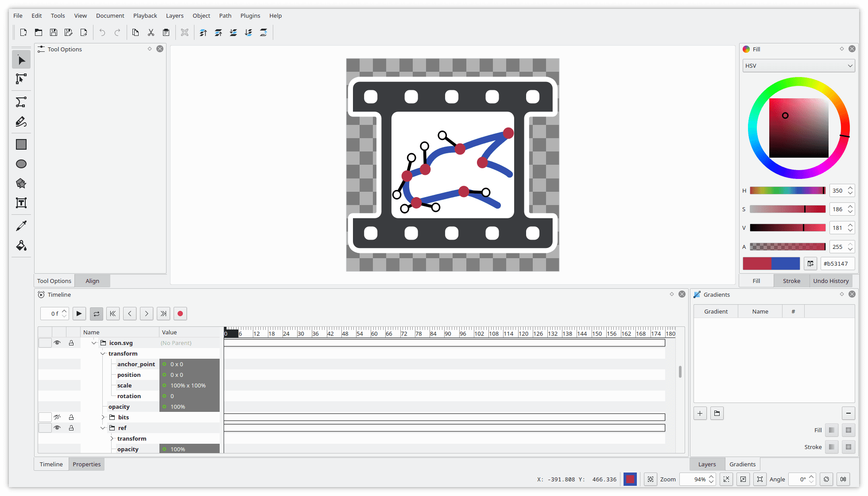Viewport: 868px width, 496px height.
Task: Toggle lock on ref layer
Action: pos(71,427)
